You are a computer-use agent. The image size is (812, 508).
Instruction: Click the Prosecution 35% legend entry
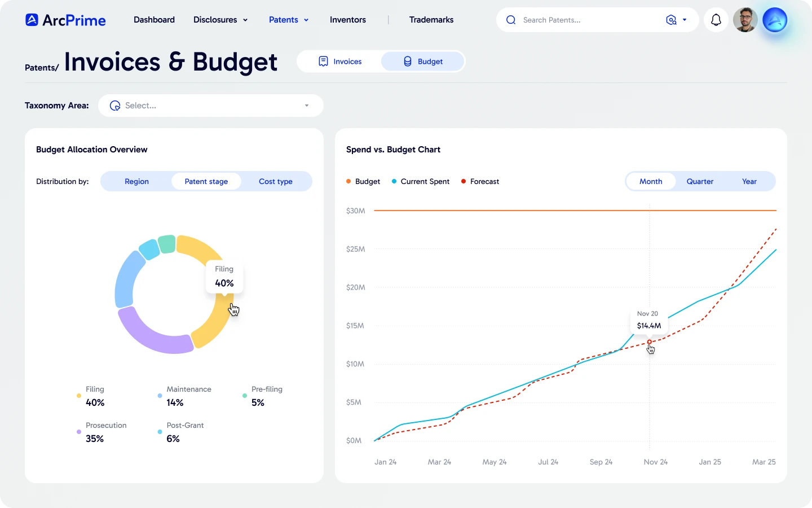(x=101, y=432)
